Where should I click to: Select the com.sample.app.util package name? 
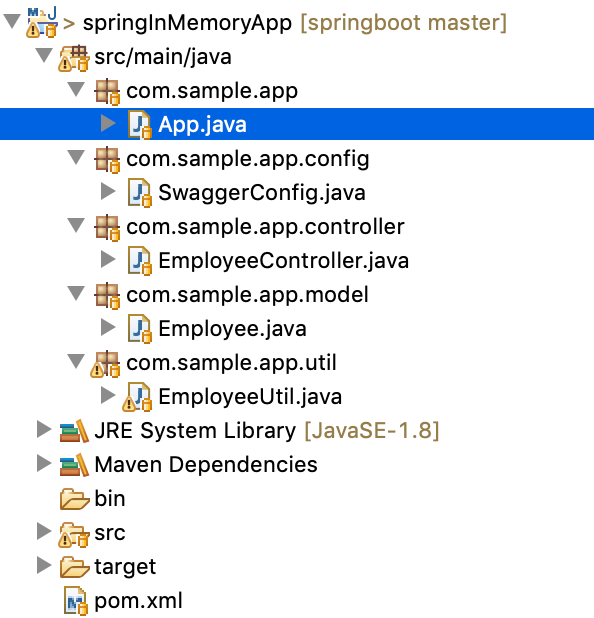[x=231, y=363]
